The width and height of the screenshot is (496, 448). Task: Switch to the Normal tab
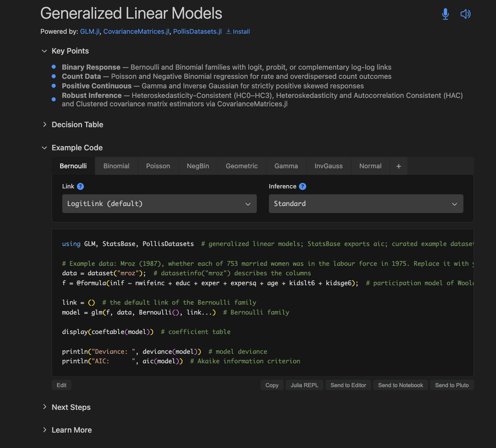370,166
